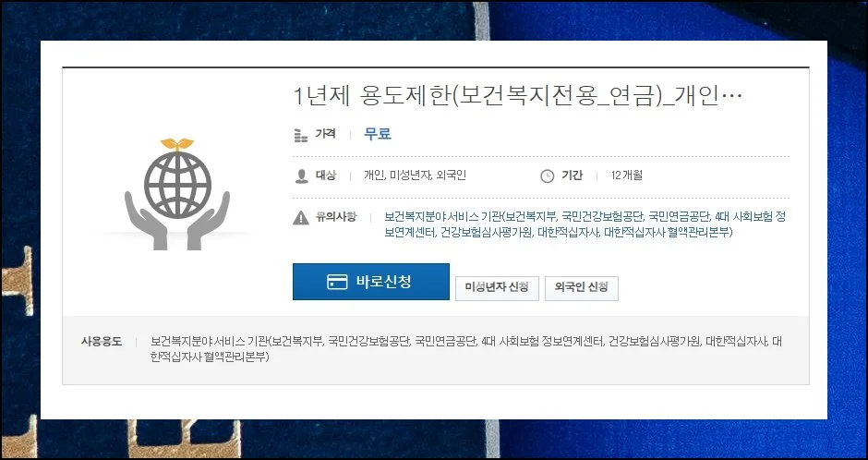Click the leaf sprout atop the globe
This screenshot has height=460, width=868.
(x=177, y=144)
